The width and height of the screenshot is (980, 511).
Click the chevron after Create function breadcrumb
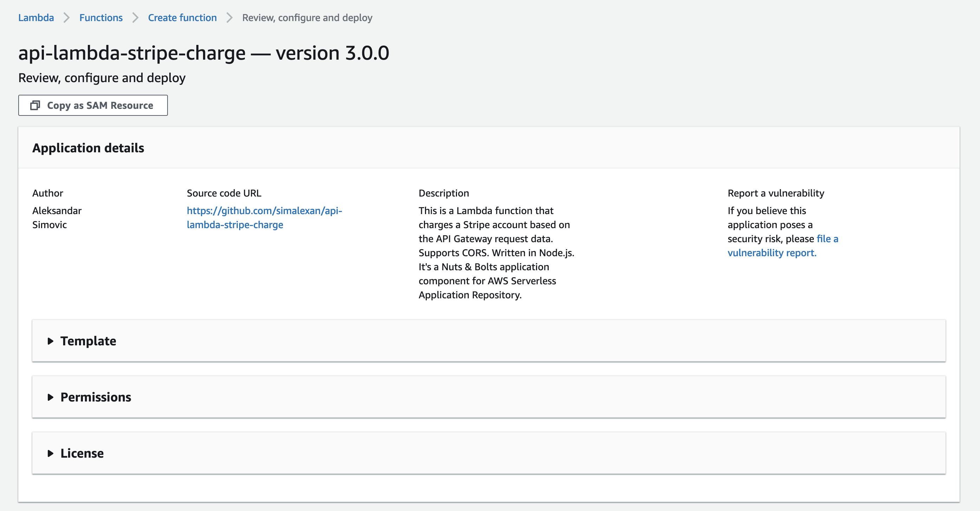tap(229, 18)
